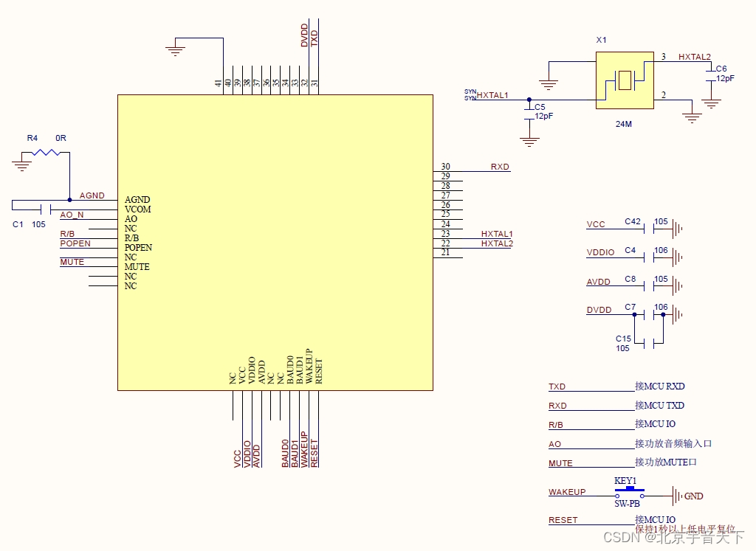
Task: Click the DVDD net label above the chip
Action: click(304, 35)
